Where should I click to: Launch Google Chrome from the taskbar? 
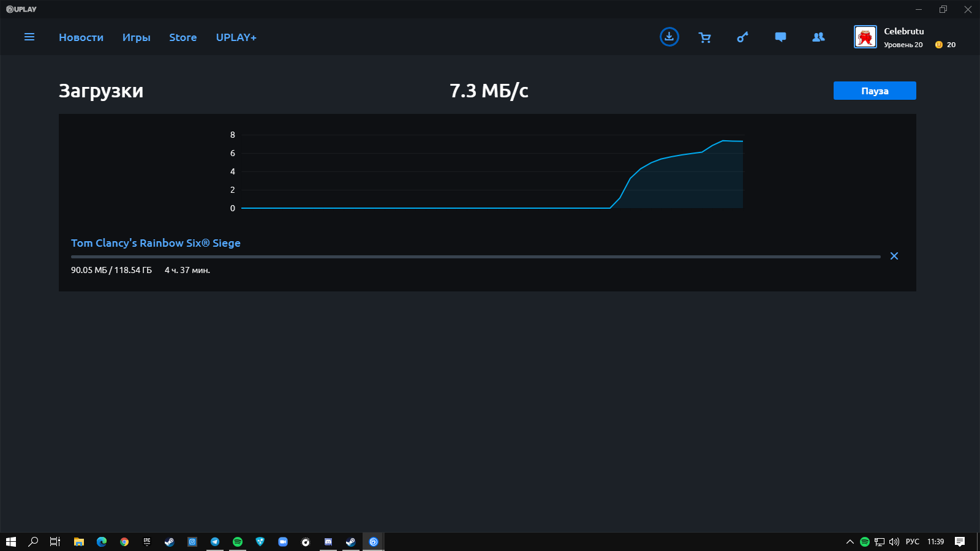coord(124,542)
